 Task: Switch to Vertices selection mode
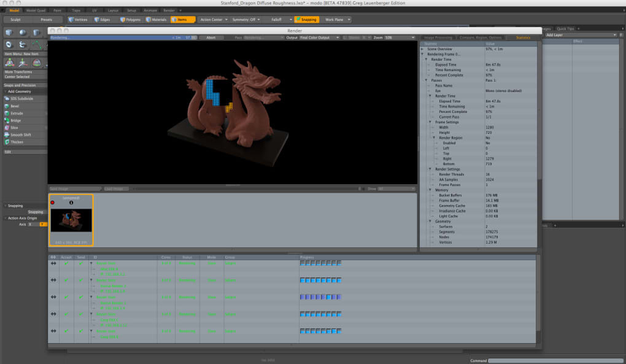pos(79,20)
